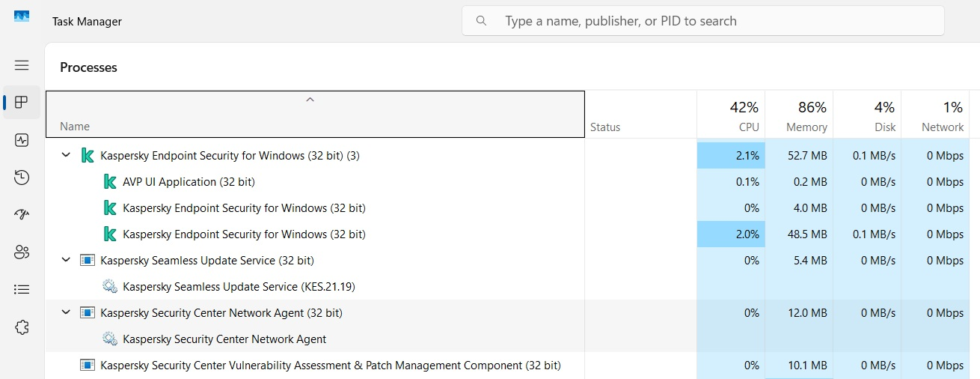Open the Services puzzle-piece icon
The image size is (980, 379).
(x=22, y=327)
